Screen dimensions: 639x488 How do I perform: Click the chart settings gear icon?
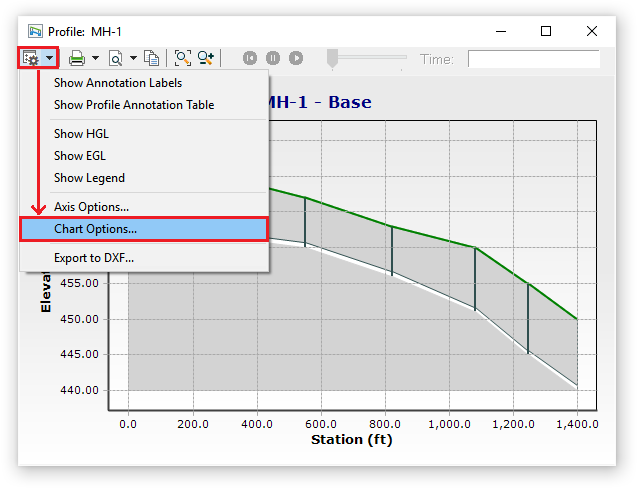point(30,59)
